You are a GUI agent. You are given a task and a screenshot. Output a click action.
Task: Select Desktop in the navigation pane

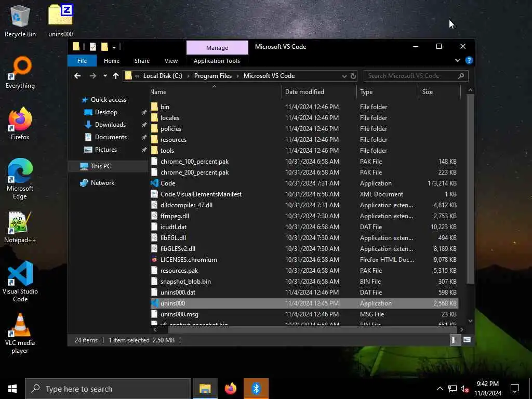tap(106, 112)
